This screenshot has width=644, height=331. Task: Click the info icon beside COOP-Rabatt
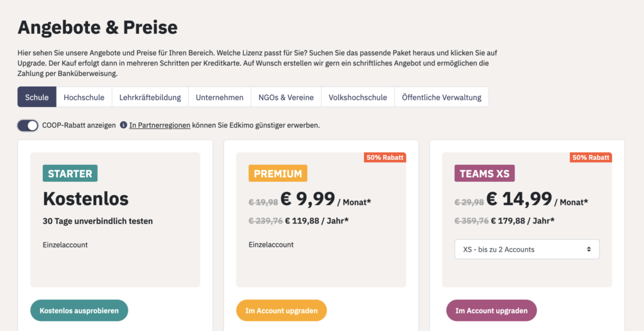(123, 125)
